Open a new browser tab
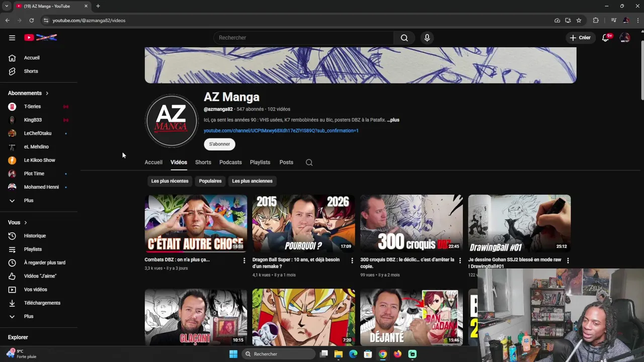Screen dimensions: 644x362 point(98,6)
